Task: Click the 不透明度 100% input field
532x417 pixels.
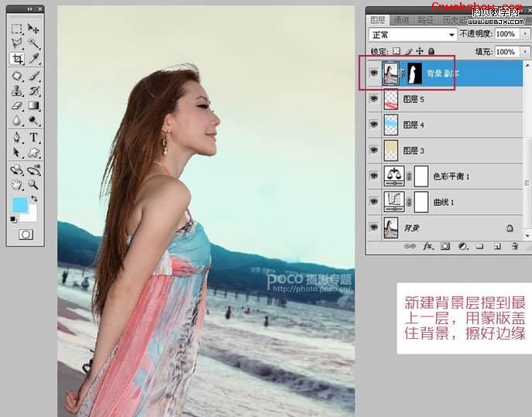Action: coord(507,34)
